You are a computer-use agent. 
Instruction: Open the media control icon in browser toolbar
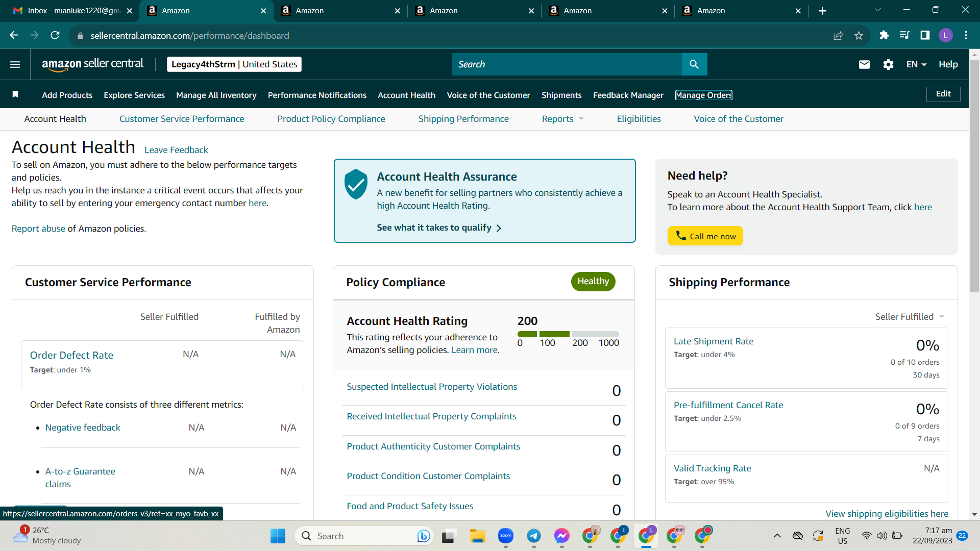click(x=904, y=35)
